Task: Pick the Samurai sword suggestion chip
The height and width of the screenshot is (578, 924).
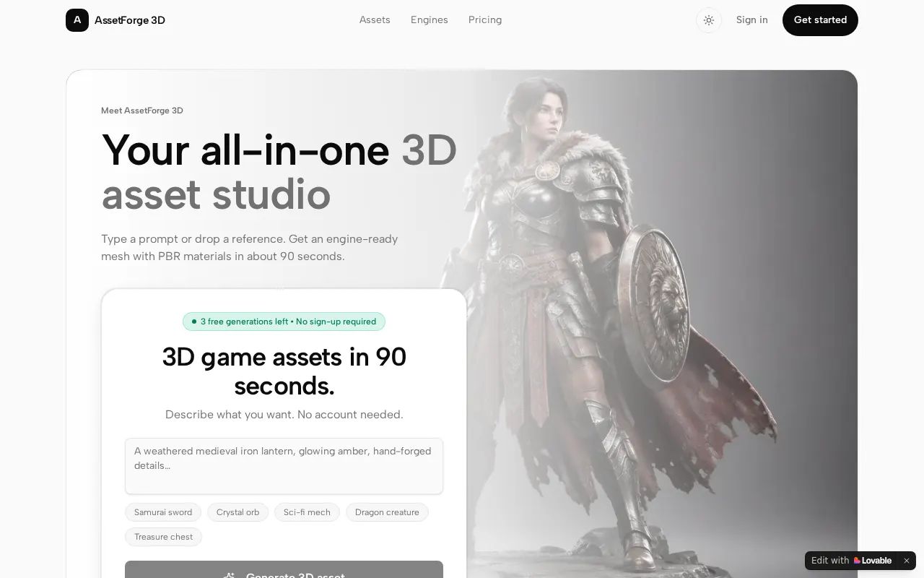Action: click(163, 512)
